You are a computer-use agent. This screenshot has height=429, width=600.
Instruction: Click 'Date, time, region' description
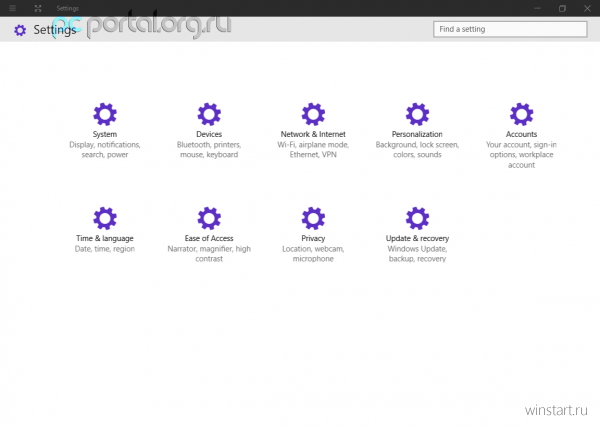click(x=105, y=249)
